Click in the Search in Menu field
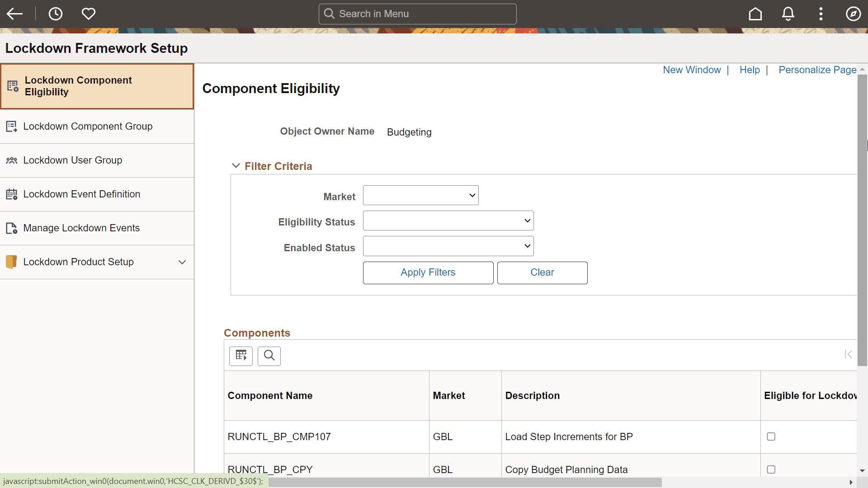The width and height of the screenshot is (868, 488). click(417, 14)
